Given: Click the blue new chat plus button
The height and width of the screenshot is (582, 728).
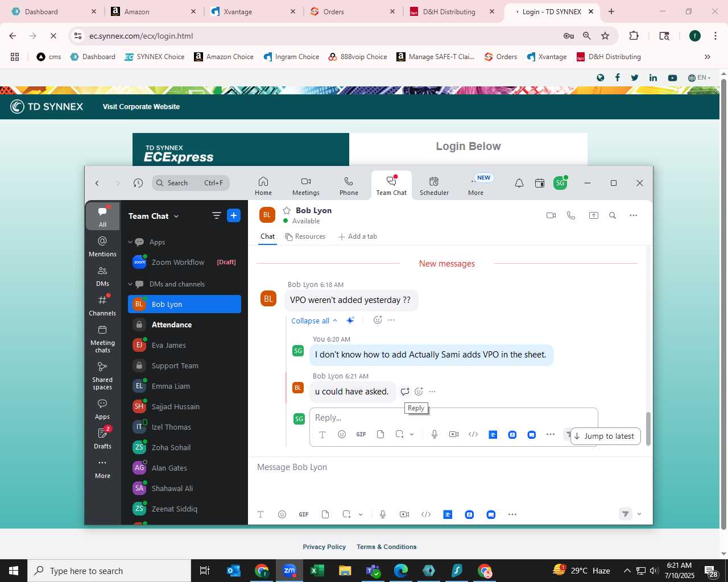Looking at the screenshot, I should tap(234, 215).
